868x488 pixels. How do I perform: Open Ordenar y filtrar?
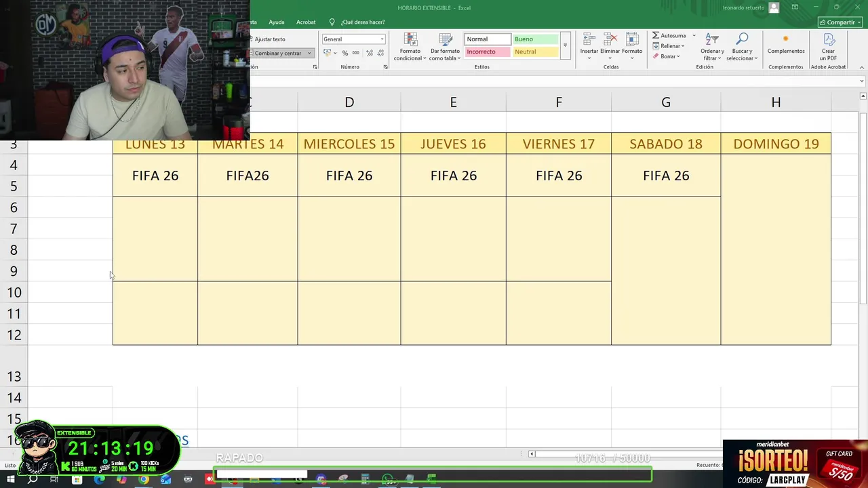click(x=712, y=46)
